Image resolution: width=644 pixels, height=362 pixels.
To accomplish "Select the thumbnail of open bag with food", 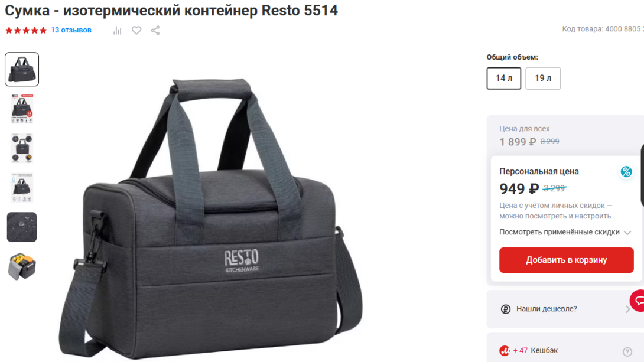I will click(x=22, y=266).
